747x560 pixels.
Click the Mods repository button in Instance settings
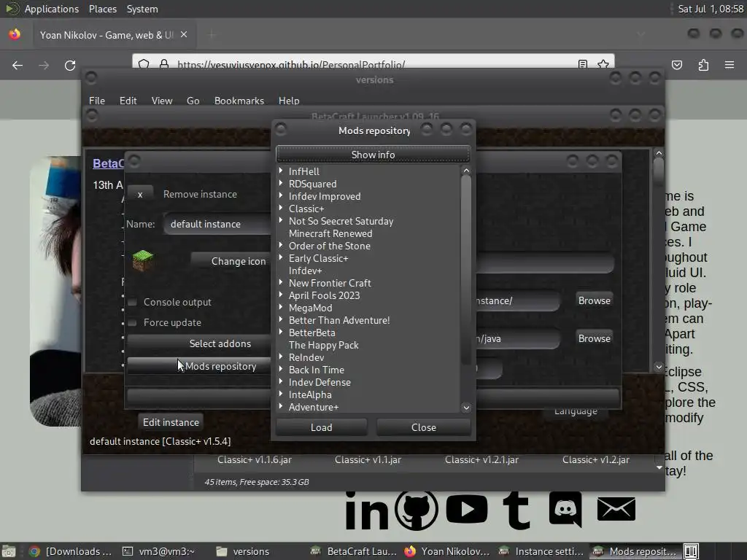pos(199,366)
